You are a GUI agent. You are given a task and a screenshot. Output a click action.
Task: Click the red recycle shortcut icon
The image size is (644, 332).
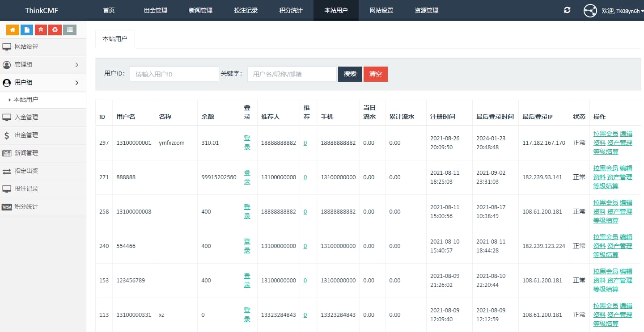[55, 30]
